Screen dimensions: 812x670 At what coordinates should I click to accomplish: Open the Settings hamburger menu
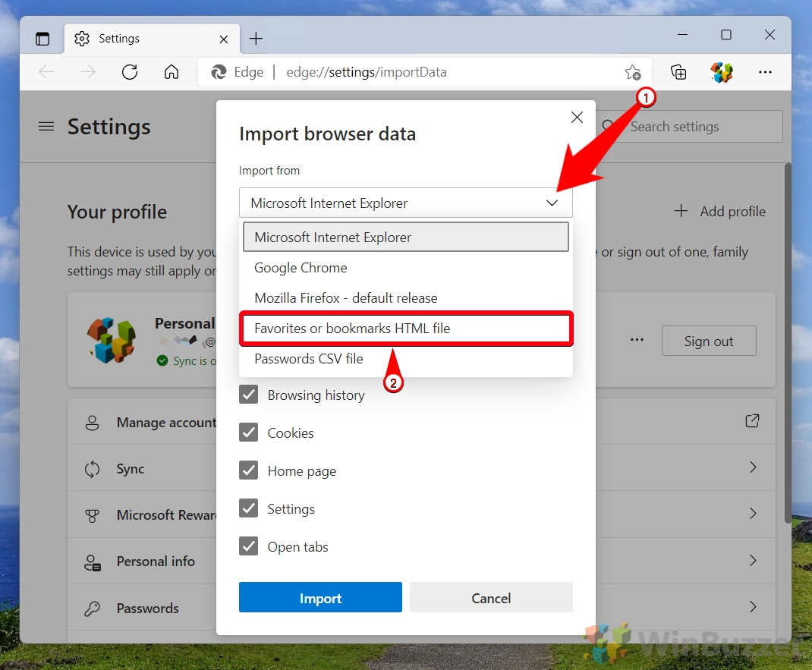[x=46, y=127]
